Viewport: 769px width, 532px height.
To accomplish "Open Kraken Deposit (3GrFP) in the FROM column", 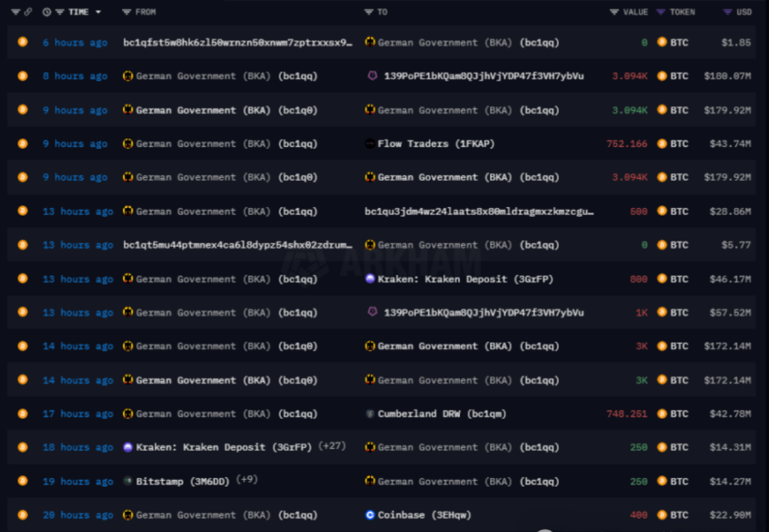I will point(224,447).
